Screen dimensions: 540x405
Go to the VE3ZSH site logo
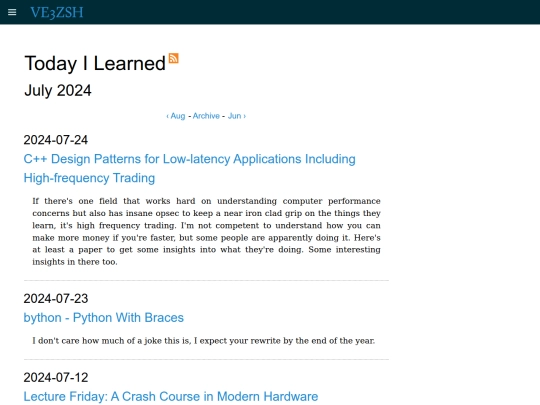tap(57, 12)
